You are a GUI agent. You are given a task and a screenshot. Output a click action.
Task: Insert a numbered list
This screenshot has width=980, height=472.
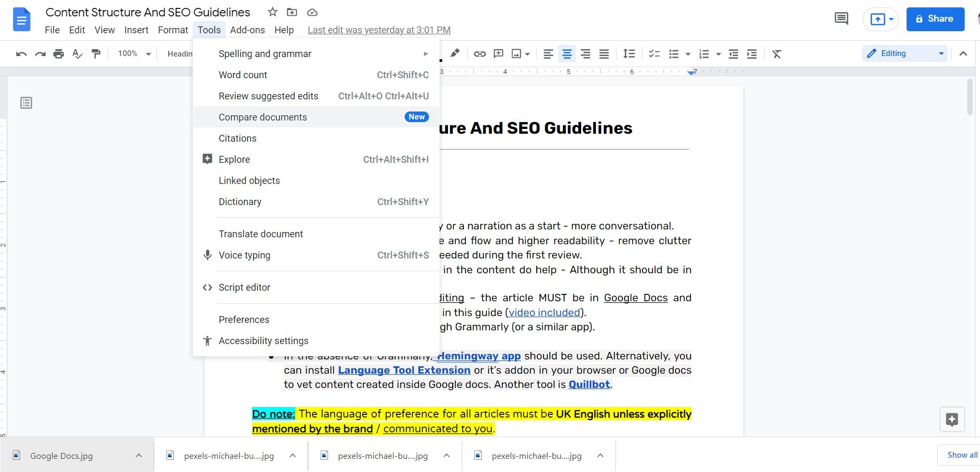pyautogui.click(x=704, y=54)
